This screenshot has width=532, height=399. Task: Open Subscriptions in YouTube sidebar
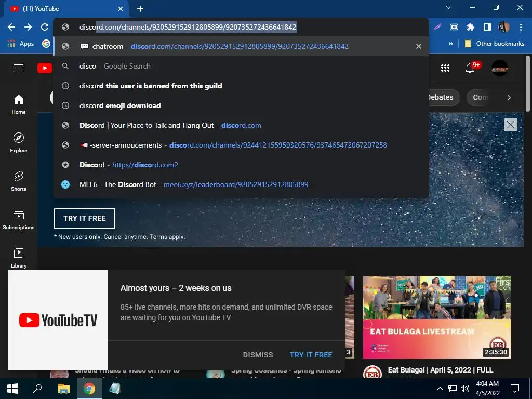[x=19, y=219]
